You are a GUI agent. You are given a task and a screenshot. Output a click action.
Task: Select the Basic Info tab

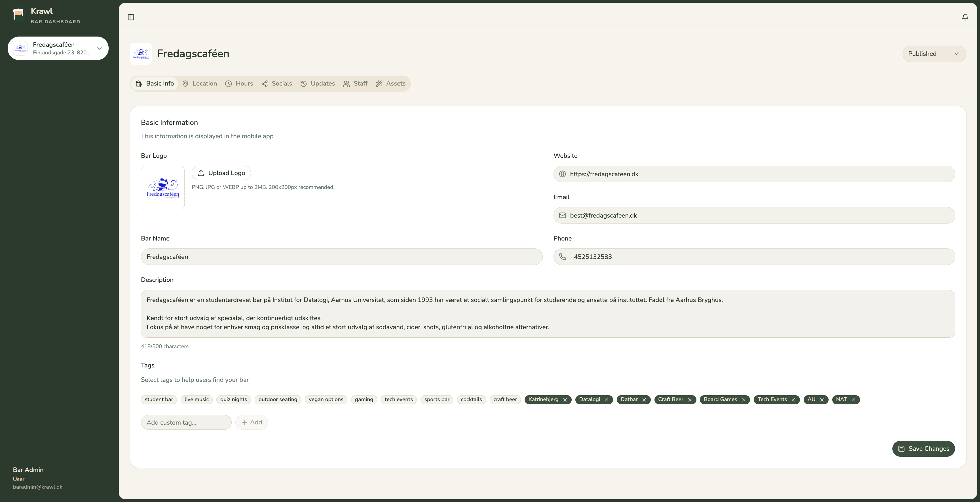coord(155,84)
